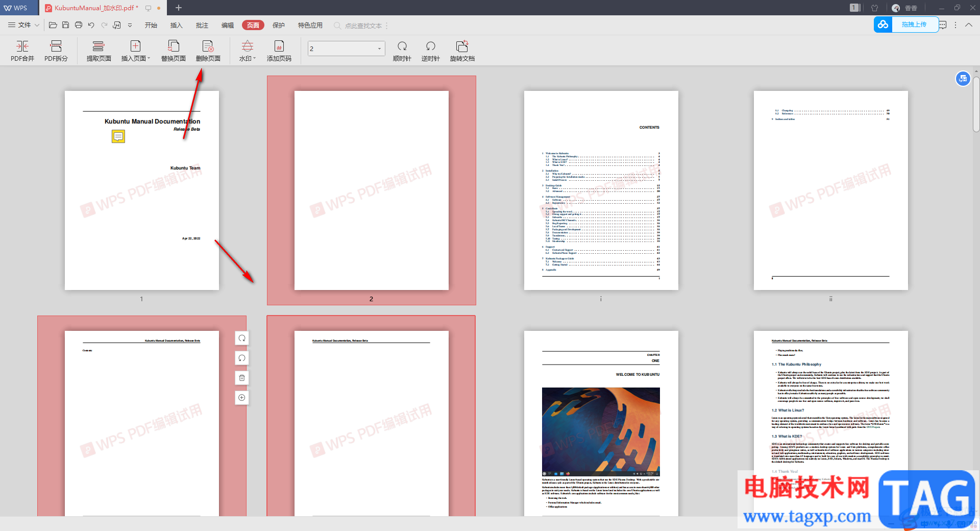
Task: Click the redo arrow icon
Action: (104, 25)
